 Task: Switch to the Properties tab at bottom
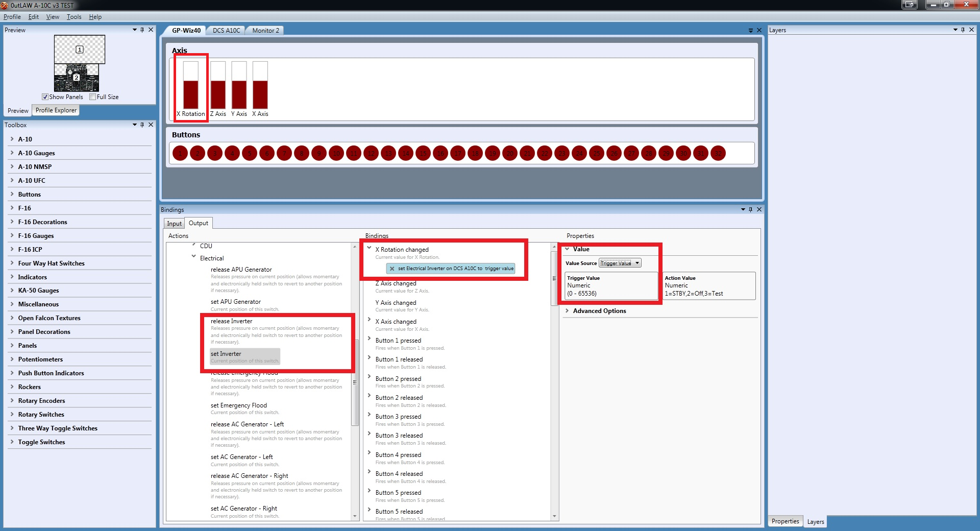(x=785, y=521)
